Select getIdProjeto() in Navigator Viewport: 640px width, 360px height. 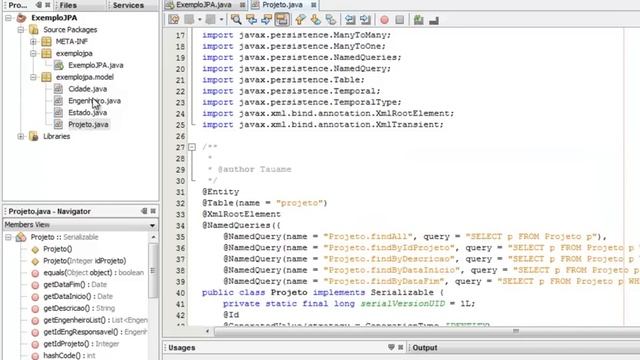(81, 344)
